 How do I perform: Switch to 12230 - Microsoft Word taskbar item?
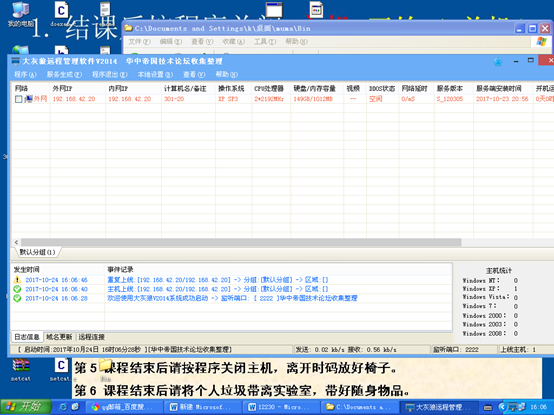[x=281, y=407]
